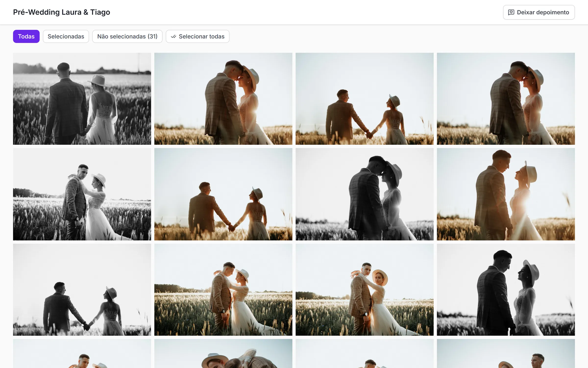The height and width of the screenshot is (368, 588).
Task: Open third-row black-and-white silhouette photo of the couple
Action: point(506,289)
